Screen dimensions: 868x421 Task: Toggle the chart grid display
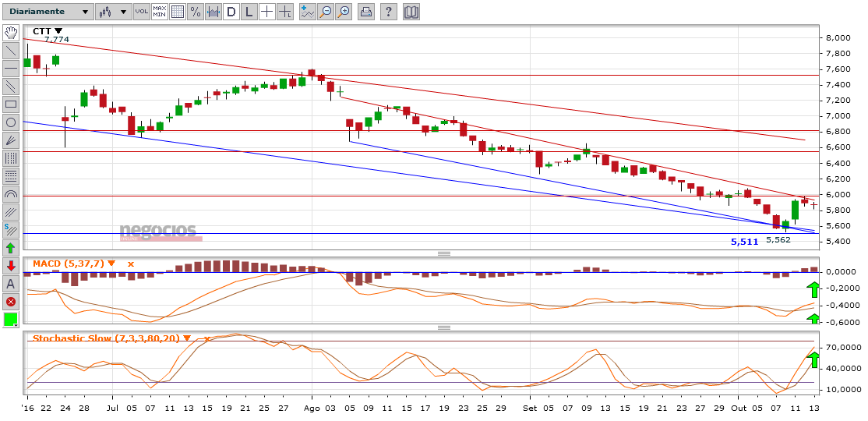[x=178, y=12]
